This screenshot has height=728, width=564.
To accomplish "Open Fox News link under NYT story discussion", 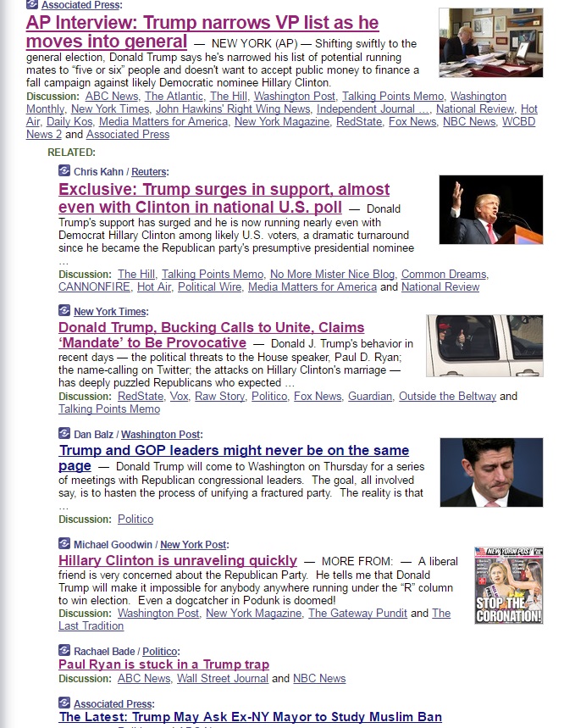I will tap(318, 396).
